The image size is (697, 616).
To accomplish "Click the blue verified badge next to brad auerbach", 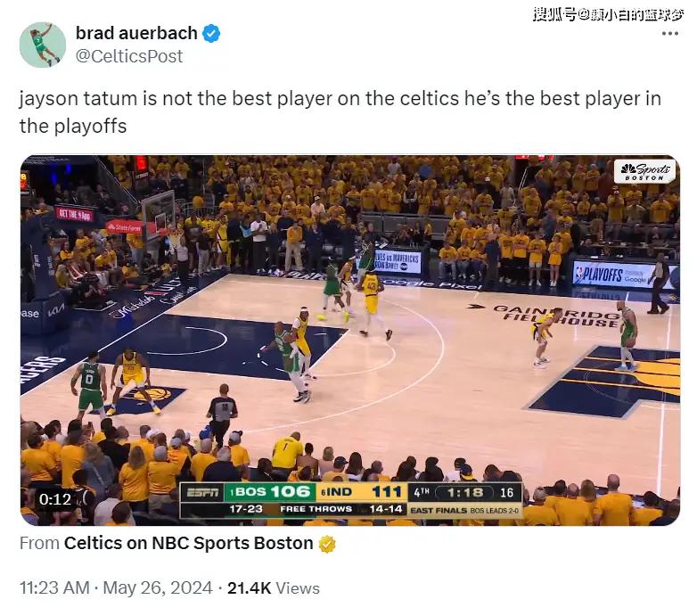I will click(x=211, y=33).
